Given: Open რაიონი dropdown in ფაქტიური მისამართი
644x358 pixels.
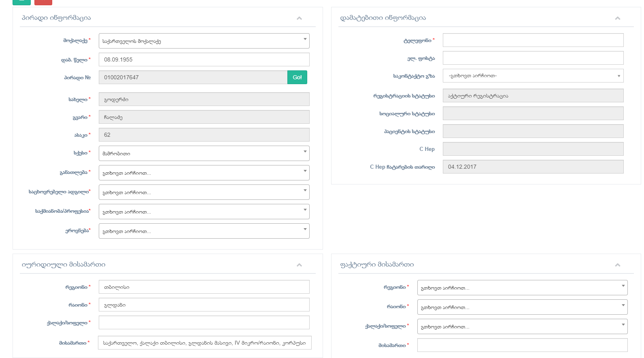Looking at the screenshot, I should click(x=522, y=307).
